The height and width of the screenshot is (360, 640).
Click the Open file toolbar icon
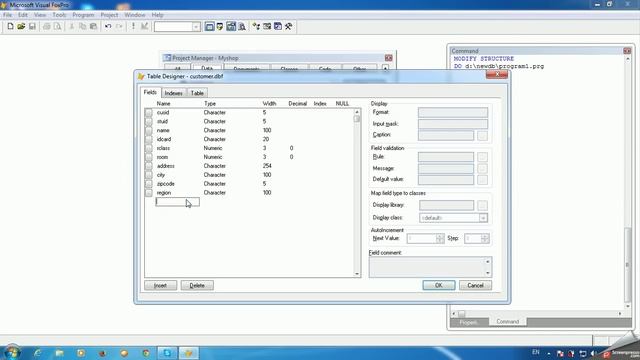click(x=21, y=27)
